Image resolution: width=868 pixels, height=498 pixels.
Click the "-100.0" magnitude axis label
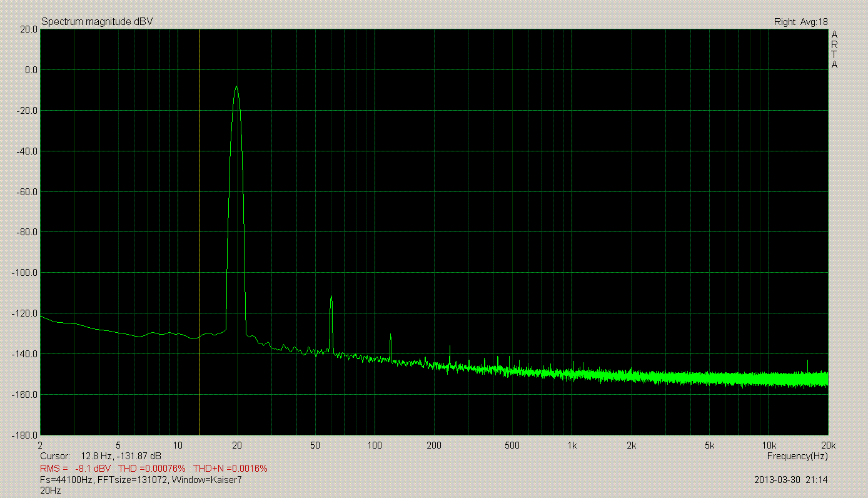(x=25, y=273)
